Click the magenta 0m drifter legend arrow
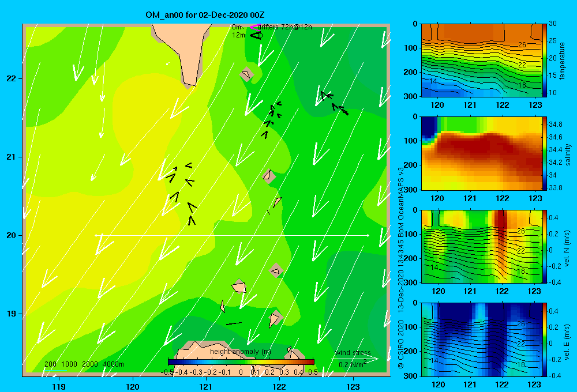This screenshot has width=577, height=392. (255, 27)
